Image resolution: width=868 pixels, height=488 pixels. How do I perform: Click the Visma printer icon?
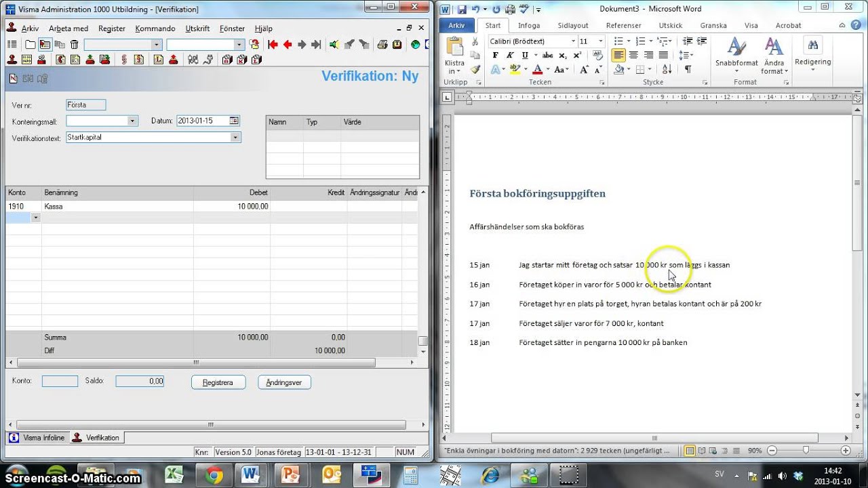tap(382, 45)
